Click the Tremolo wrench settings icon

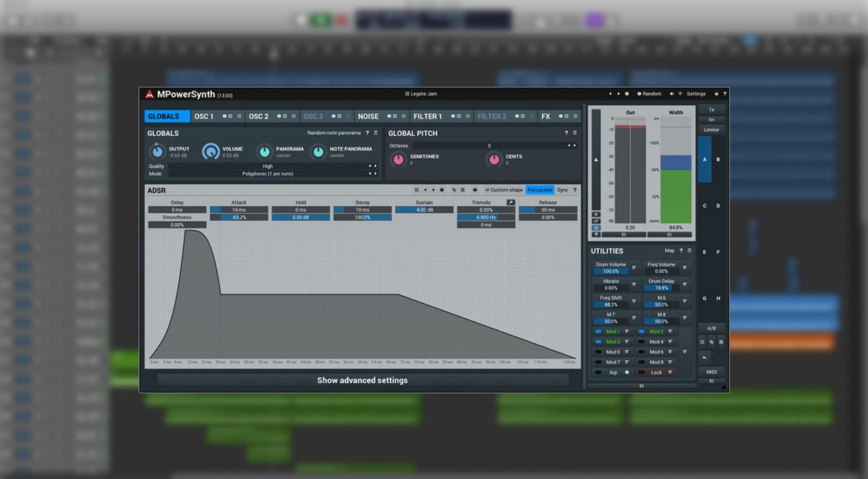[x=511, y=202]
